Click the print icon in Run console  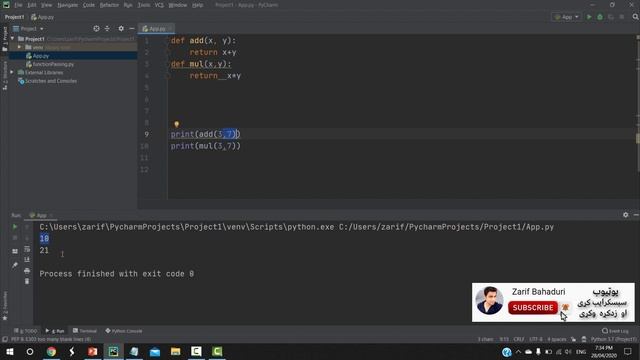[27, 271]
